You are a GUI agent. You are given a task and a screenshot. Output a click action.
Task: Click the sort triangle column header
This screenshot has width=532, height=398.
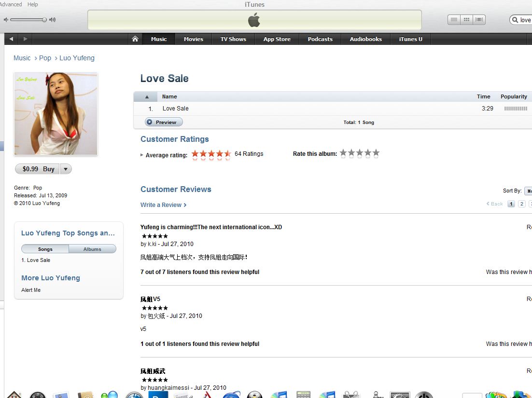(x=147, y=96)
